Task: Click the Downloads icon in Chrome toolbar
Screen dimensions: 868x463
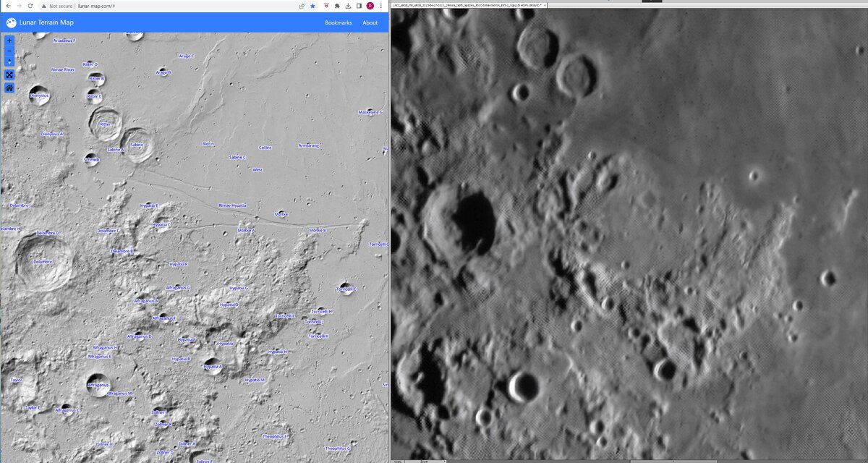Action: pos(349,6)
